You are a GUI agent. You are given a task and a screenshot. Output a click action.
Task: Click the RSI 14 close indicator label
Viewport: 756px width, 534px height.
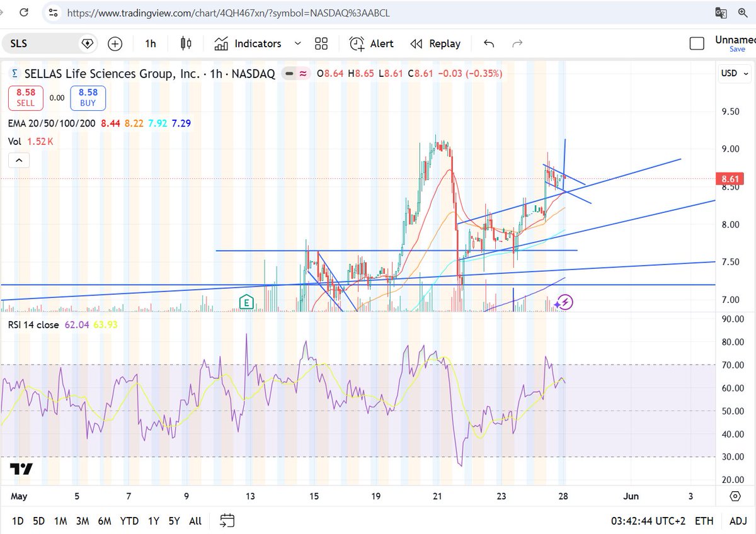[x=33, y=325]
